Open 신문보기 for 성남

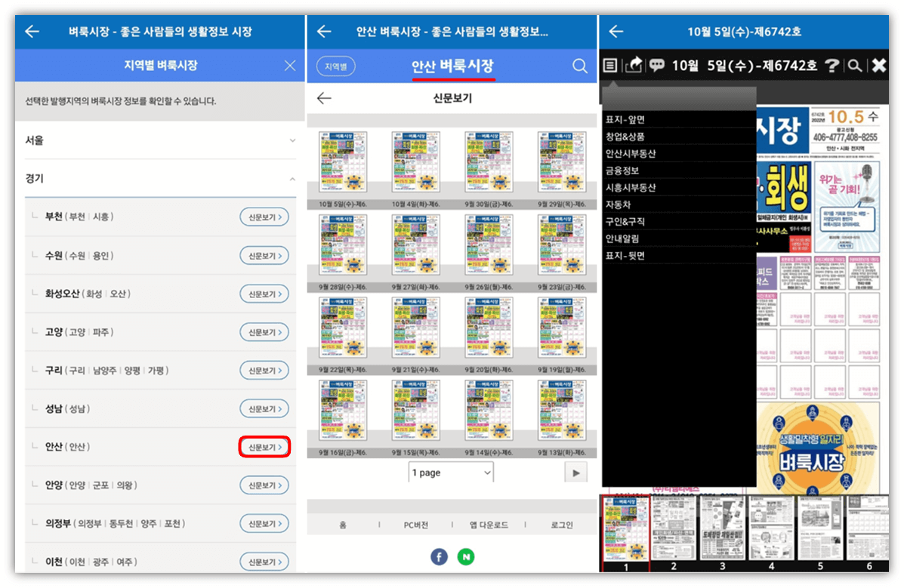coord(264,408)
